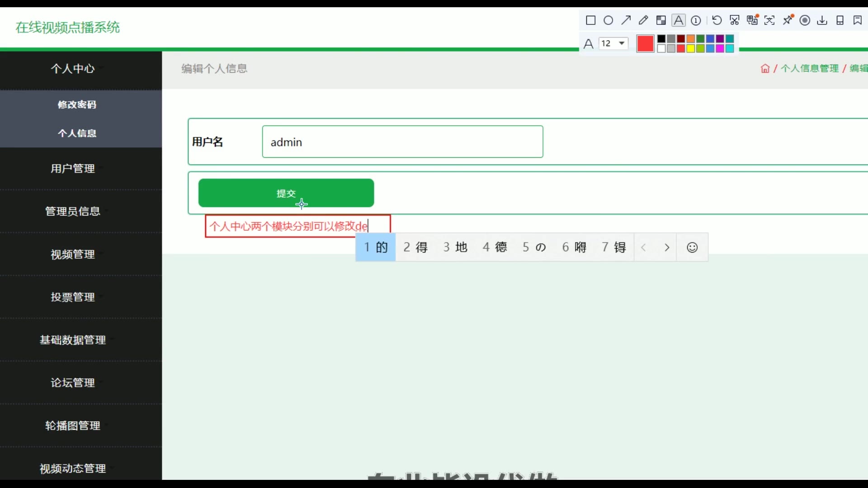Click the undo icon in screenshot toolbar
Image resolution: width=868 pixels, height=488 pixels.
717,20
